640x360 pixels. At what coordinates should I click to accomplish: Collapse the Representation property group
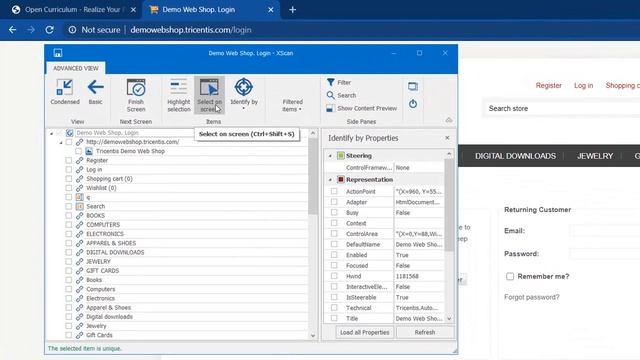click(330, 180)
